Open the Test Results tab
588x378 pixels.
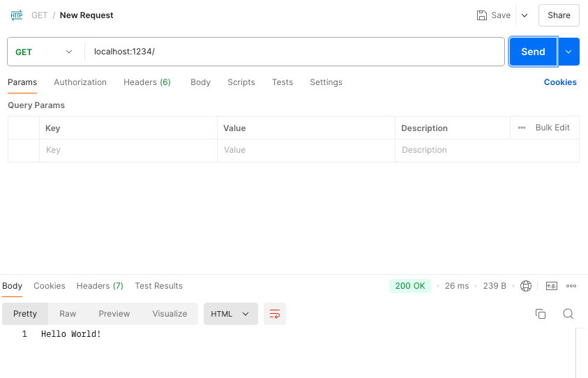[158, 286]
